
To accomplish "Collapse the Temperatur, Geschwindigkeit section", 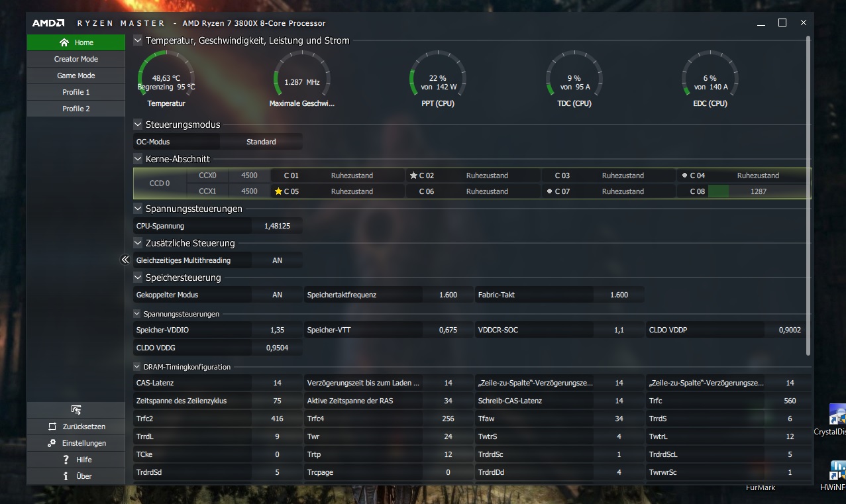I will click(138, 40).
